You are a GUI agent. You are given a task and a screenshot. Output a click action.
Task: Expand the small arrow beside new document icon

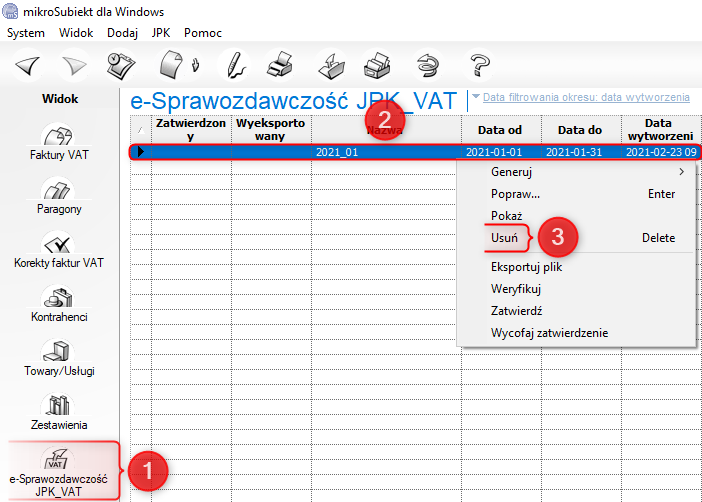(195, 65)
